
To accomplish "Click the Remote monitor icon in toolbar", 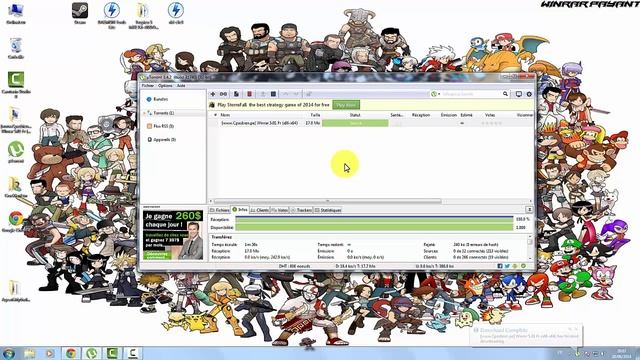I will [518, 94].
